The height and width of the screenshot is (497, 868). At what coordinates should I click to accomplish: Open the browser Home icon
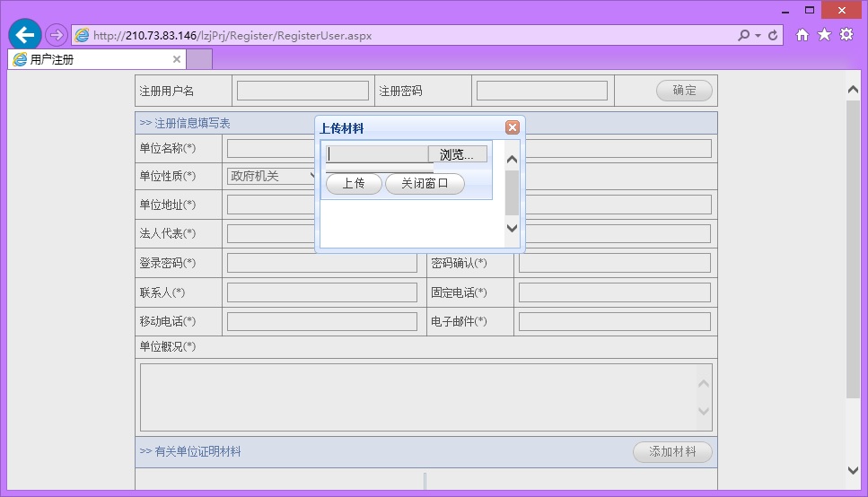(802, 35)
